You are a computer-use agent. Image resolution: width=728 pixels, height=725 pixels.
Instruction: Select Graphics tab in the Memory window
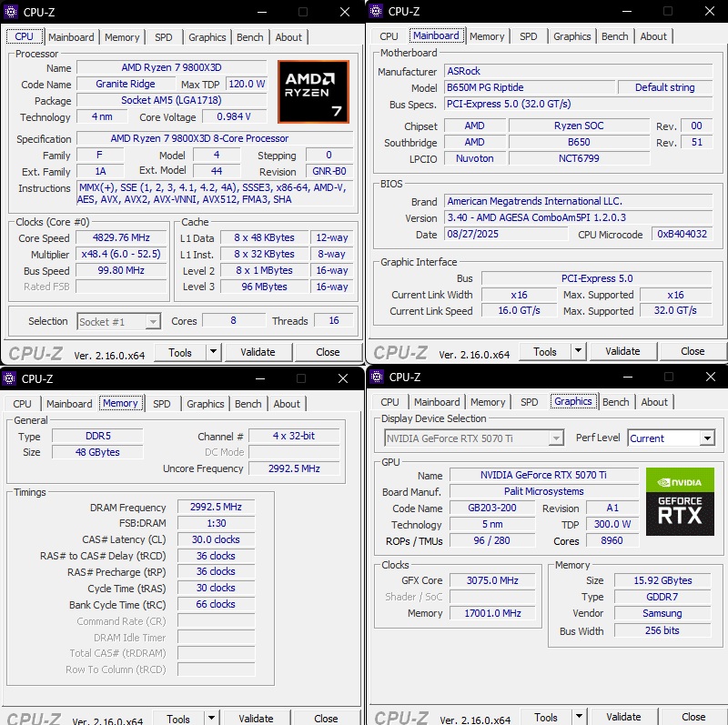pos(206,404)
